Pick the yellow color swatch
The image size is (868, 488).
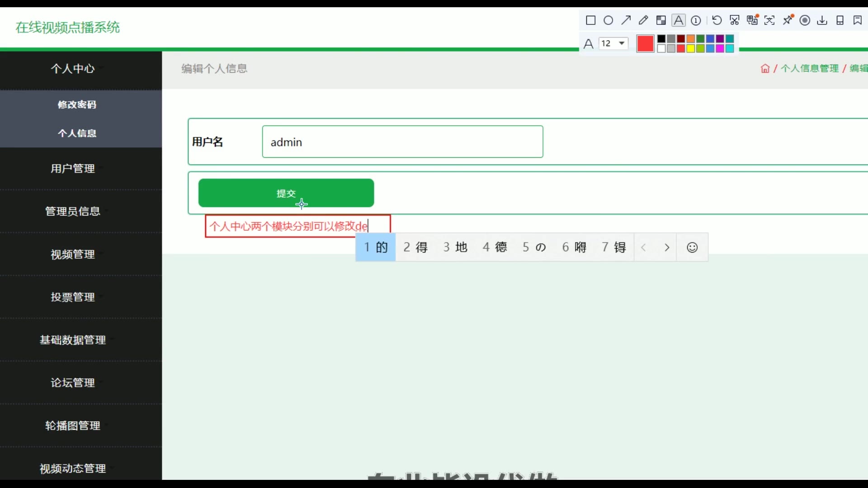(x=690, y=48)
